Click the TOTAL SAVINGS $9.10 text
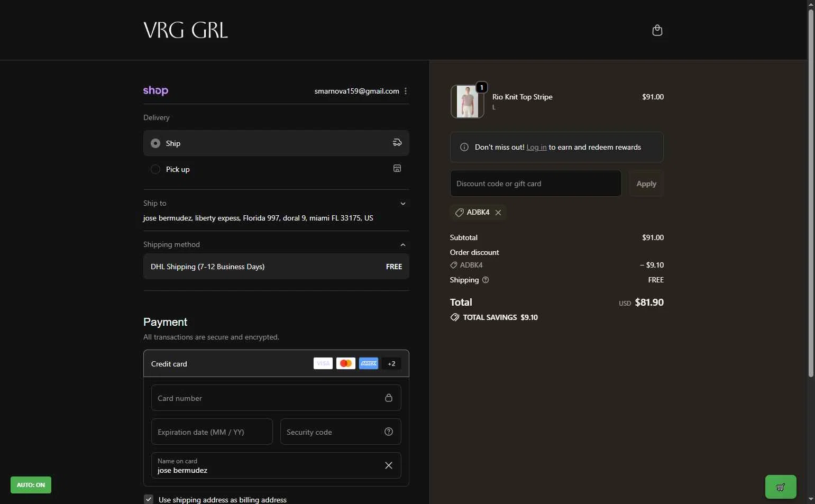 500,317
